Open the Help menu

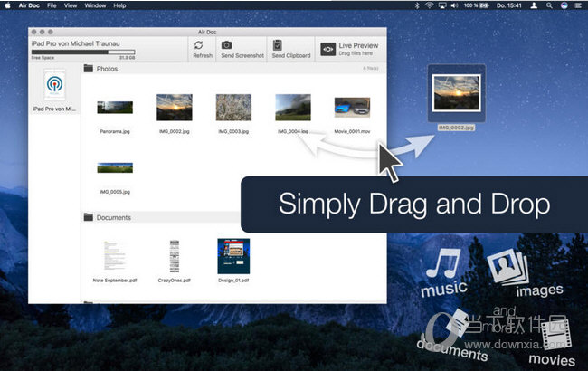[x=119, y=5]
